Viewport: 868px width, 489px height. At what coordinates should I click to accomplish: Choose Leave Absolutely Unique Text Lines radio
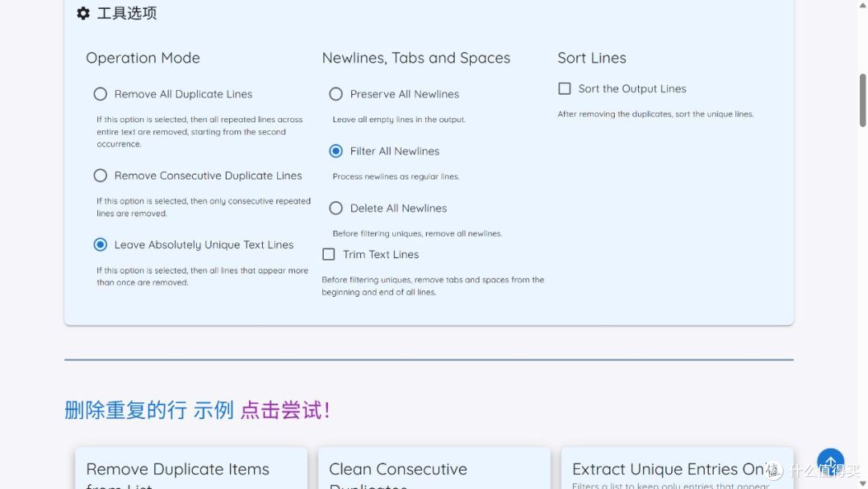pyautogui.click(x=100, y=244)
